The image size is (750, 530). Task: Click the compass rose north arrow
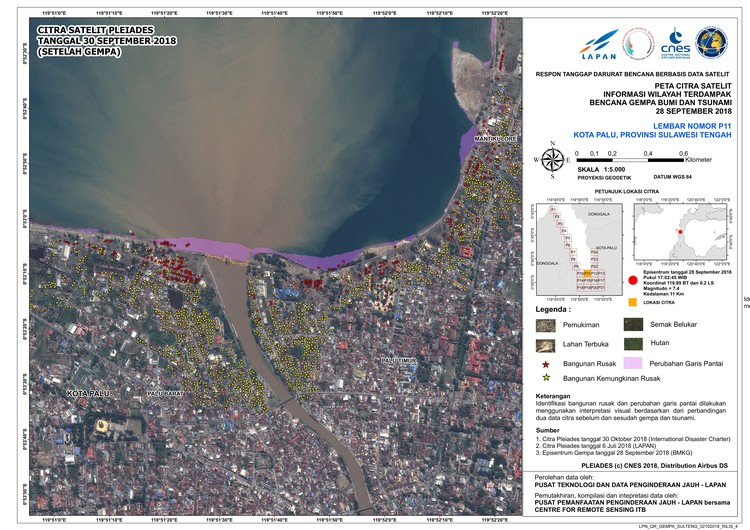click(x=552, y=160)
